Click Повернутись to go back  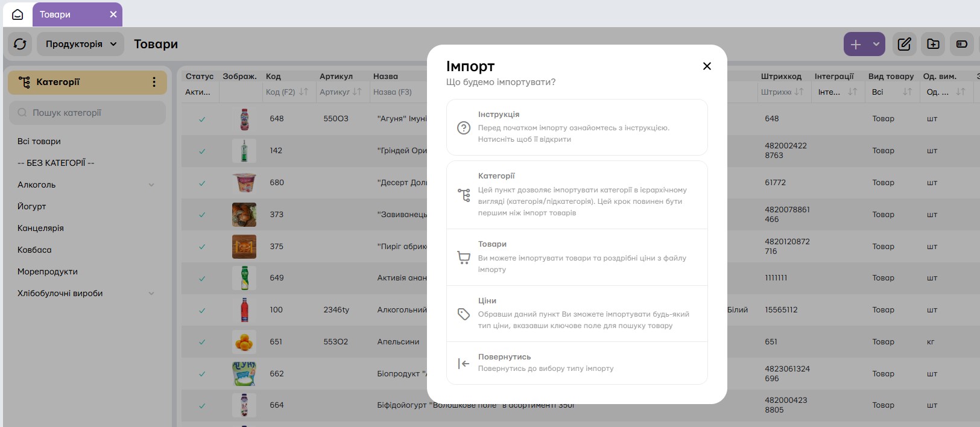pyautogui.click(x=577, y=363)
